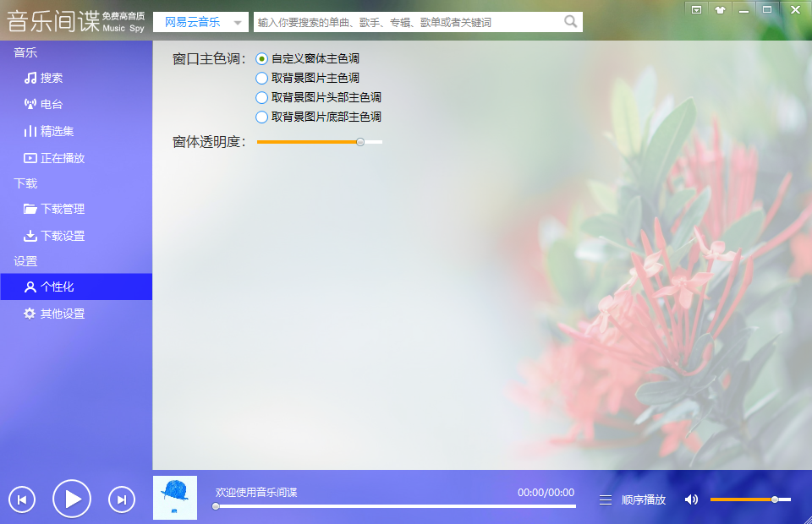Go to 正在播放 now playing
Screen dimensions: 812x524
[x=76, y=158]
